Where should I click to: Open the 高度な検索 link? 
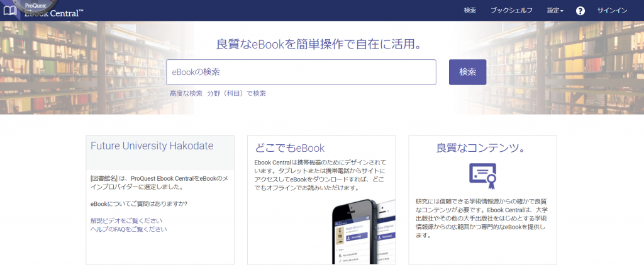[x=186, y=93]
